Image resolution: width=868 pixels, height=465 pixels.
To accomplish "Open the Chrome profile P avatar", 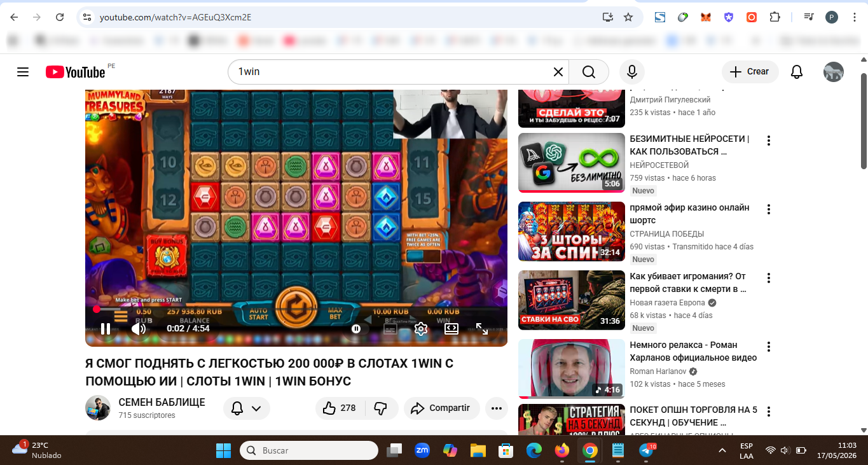I will click(832, 17).
